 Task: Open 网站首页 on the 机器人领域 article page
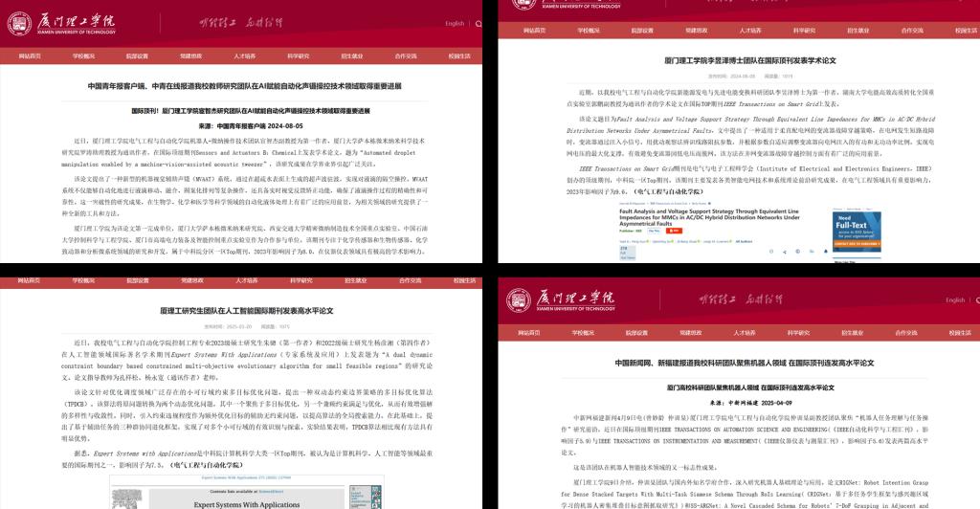(x=528, y=333)
